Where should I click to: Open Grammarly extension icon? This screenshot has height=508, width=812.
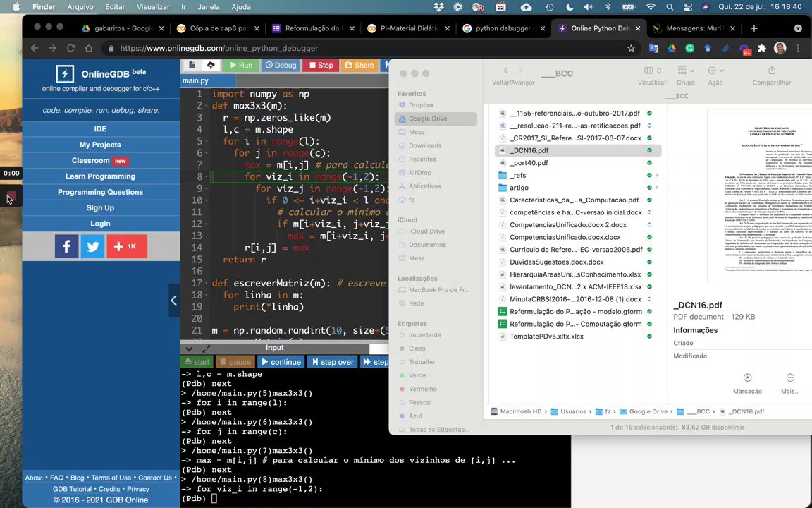(690, 48)
